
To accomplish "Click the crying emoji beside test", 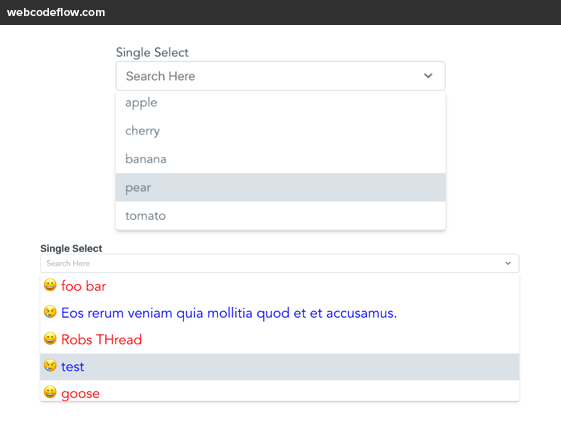I will [x=50, y=365].
